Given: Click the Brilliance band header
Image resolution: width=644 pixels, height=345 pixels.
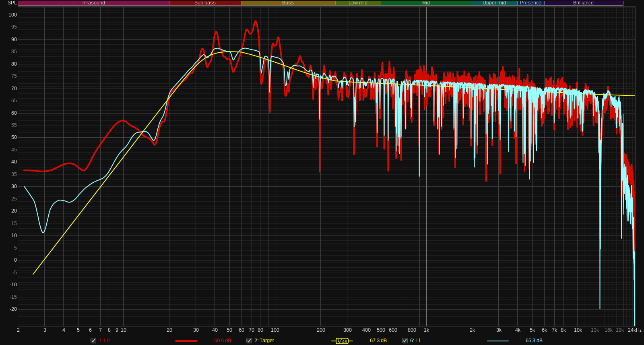Looking at the screenshot, I should (583, 3).
